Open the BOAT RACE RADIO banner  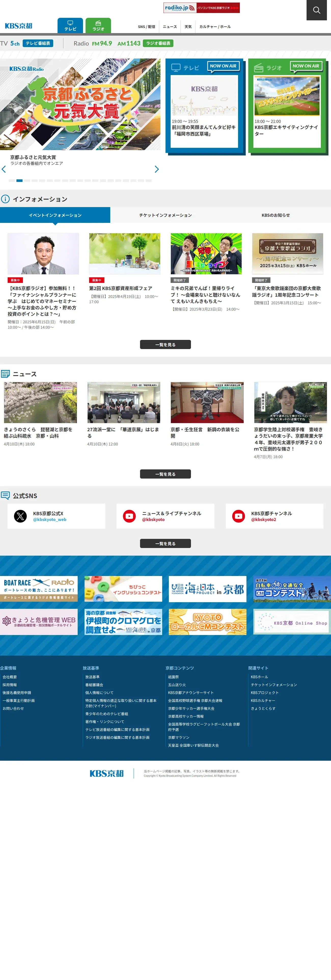coord(39,589)
